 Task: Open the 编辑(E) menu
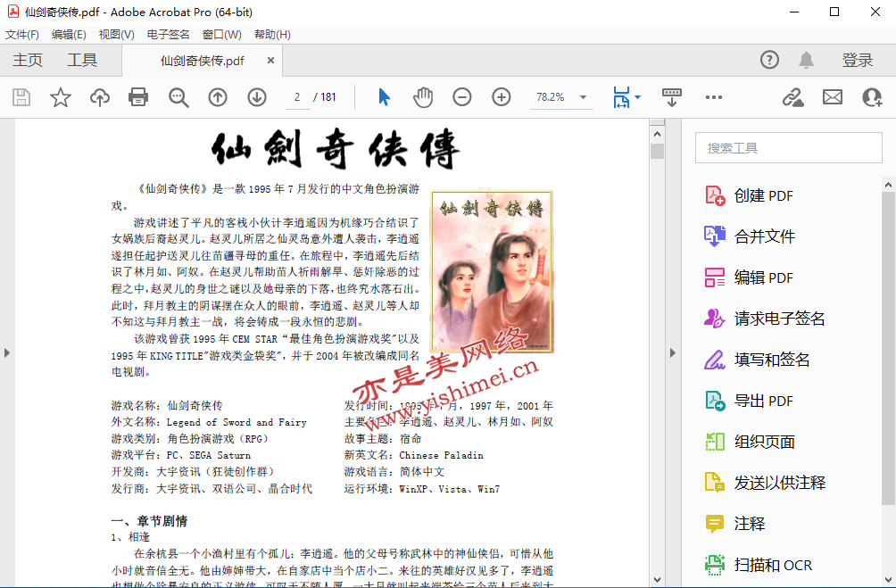[x=69, y=35]
